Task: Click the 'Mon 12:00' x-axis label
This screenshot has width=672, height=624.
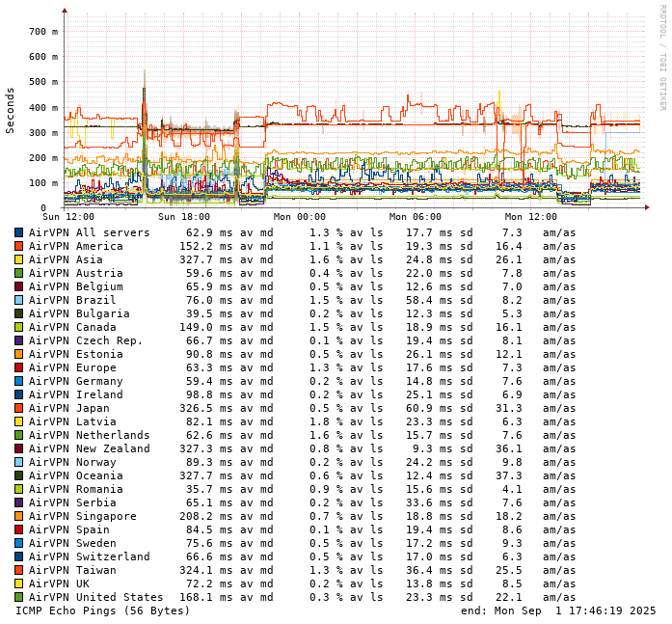Action: click(x=531, y=217)
